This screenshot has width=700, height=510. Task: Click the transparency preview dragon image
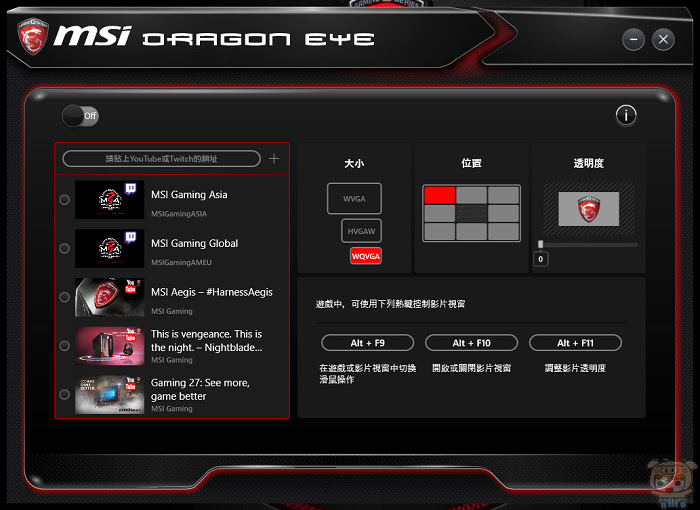(x=588, y=209)
